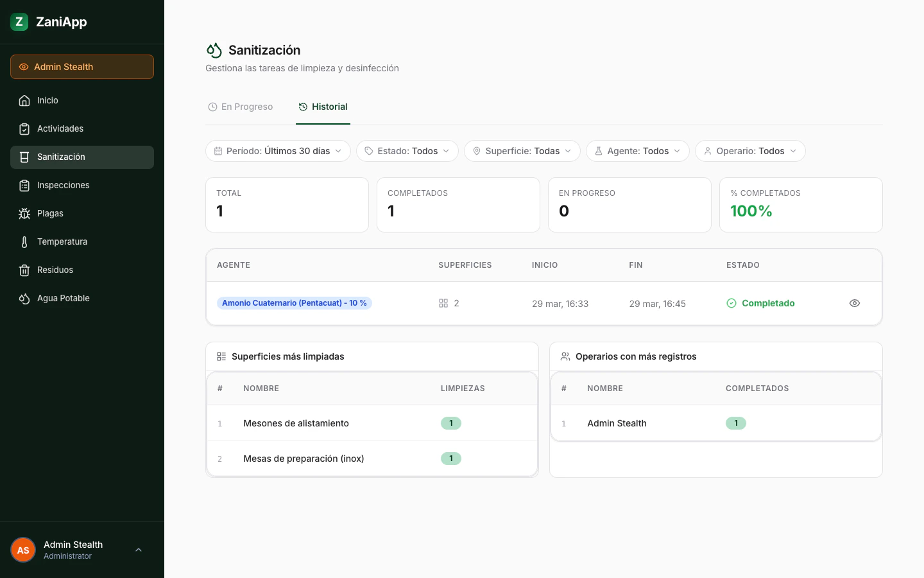The height and width of the screenshot is (578, 924).
Task: Click the clock icon on En Progreso tab
Action: pyautogui.click(x=212, y=107)
